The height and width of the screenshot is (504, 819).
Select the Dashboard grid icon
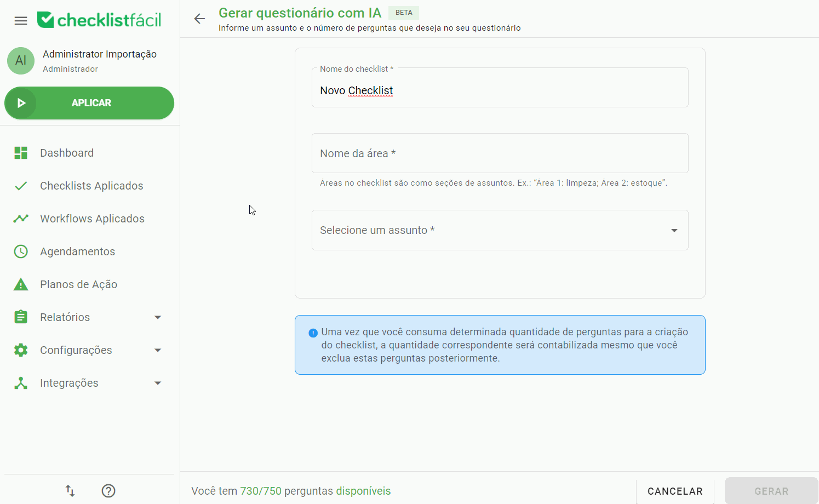pyautogui.click(x=20, y=152)
